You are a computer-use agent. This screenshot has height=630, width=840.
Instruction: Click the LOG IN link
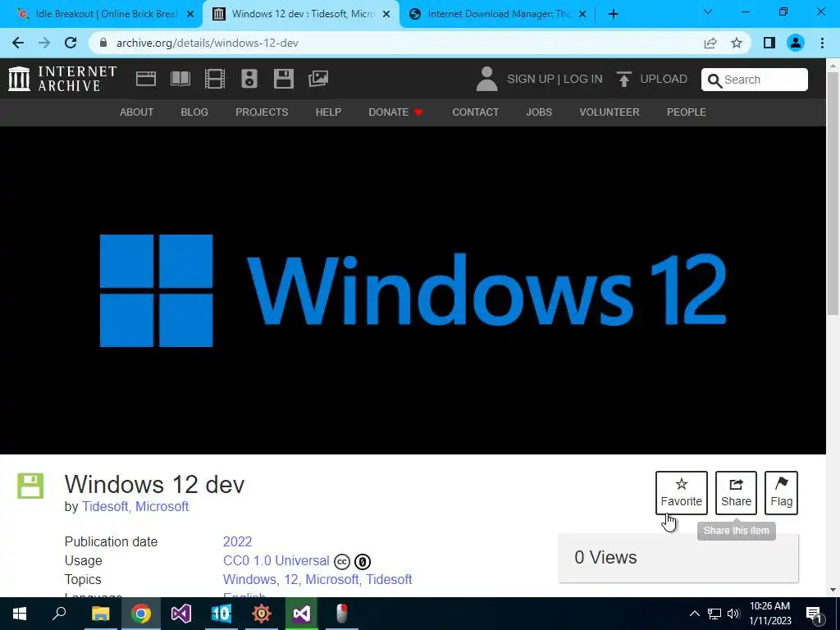coord(583,79)
